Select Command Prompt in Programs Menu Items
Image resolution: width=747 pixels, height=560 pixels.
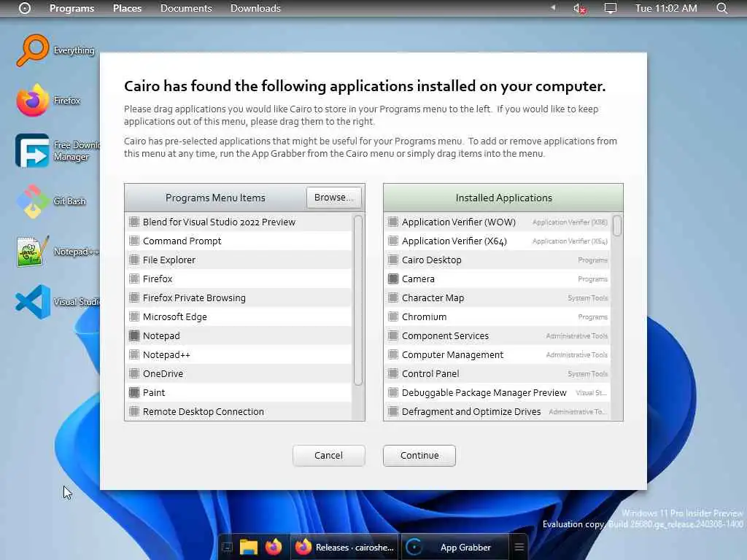pyautogui.click(x=239, y=241)
